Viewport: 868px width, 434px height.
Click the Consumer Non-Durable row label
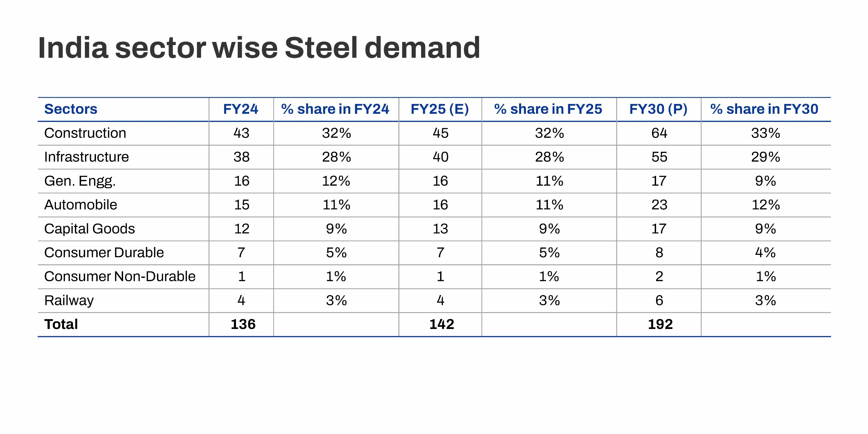[x=120, y=276]
